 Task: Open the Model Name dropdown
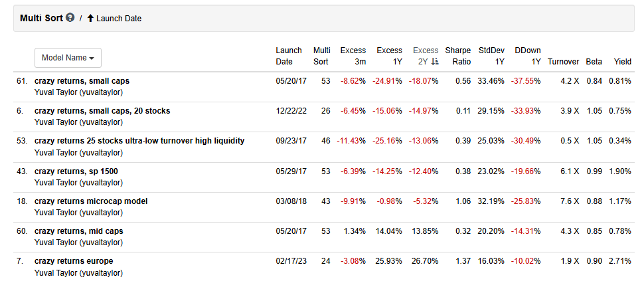(x=68, y=58)
